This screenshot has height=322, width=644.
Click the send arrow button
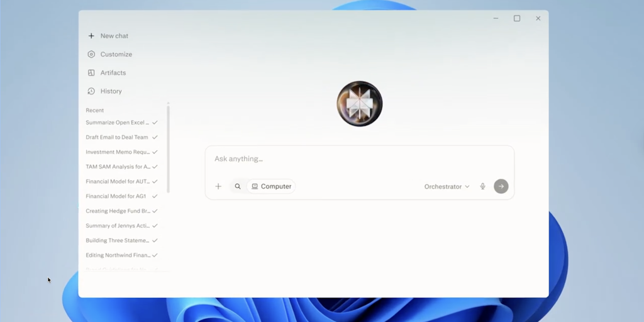pyautogui.click(x=501, y=186)
